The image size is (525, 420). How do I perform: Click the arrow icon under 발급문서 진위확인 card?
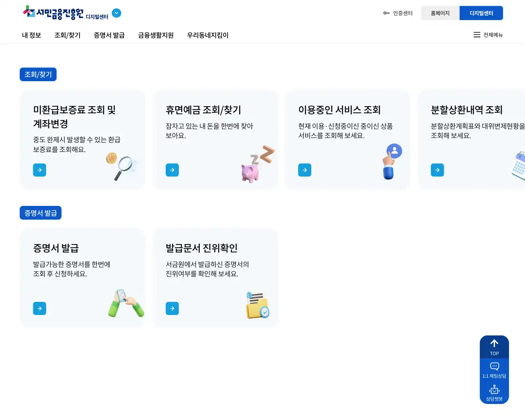[x=172, y=308]
